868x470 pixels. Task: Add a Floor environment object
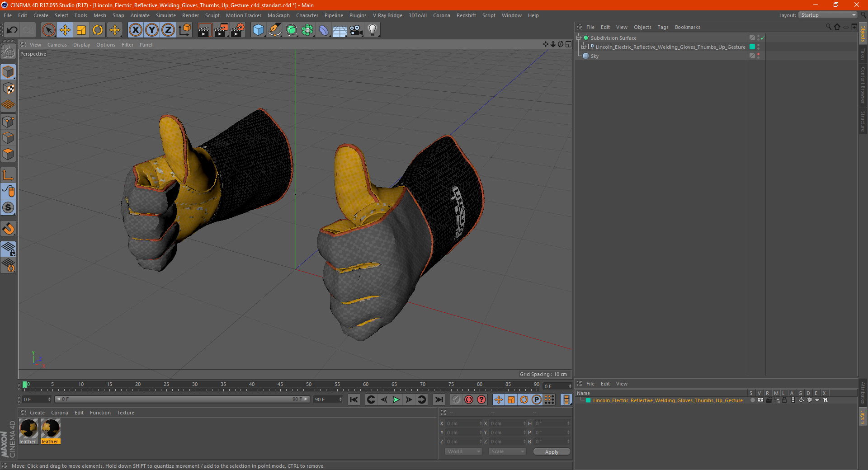(x=340, y=30)
